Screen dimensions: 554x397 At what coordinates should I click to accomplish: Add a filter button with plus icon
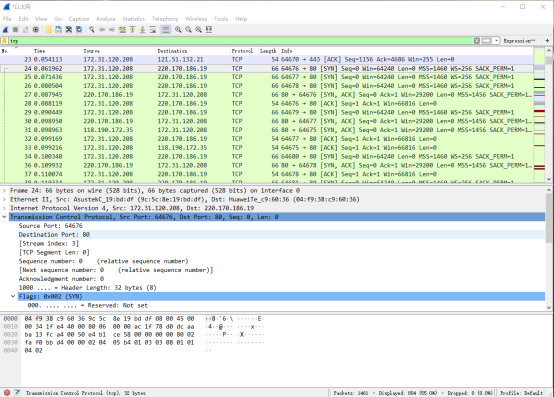pos(547,41)
